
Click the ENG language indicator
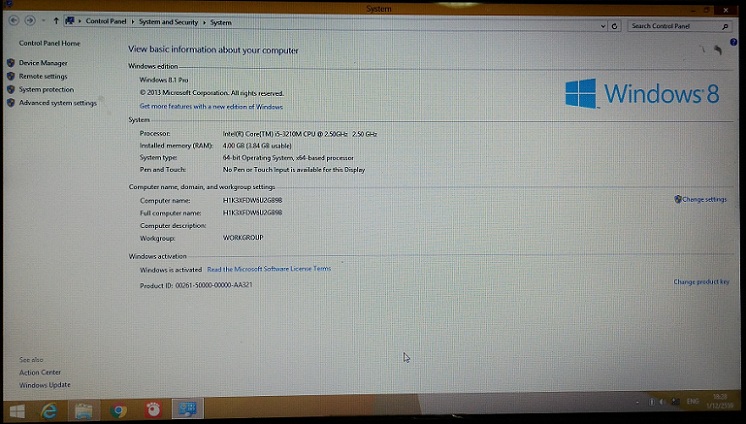(693, 402)
